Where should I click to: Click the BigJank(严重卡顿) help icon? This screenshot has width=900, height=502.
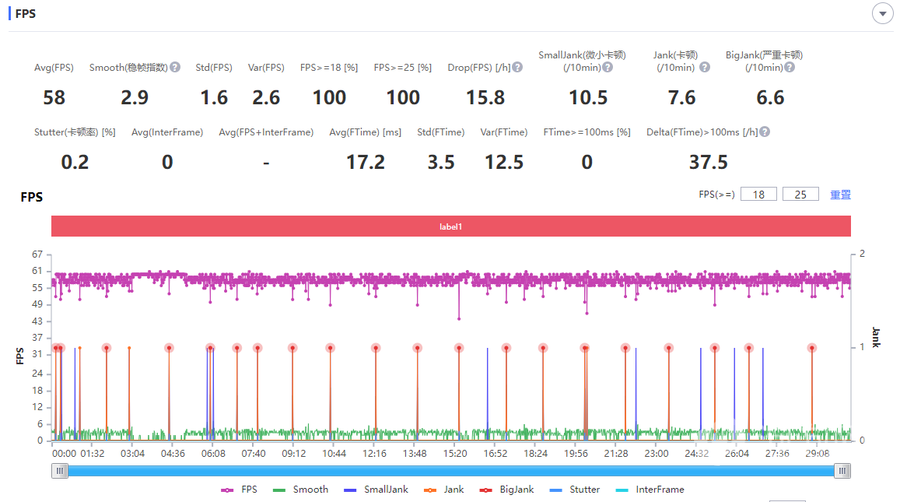tap(790, 68)
